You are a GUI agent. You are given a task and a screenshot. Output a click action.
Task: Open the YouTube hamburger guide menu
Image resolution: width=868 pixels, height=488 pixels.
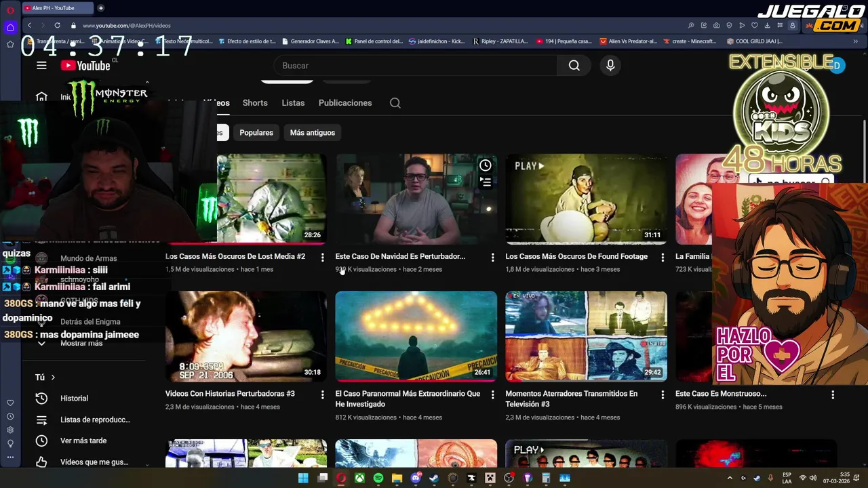click(41, 66)
